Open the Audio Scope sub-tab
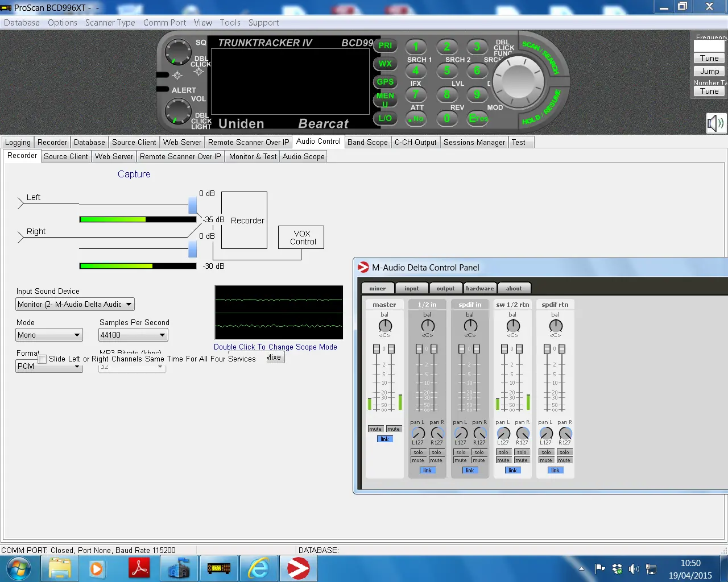The width and height of the screenshot is (728, 582). tap(303, 156)
